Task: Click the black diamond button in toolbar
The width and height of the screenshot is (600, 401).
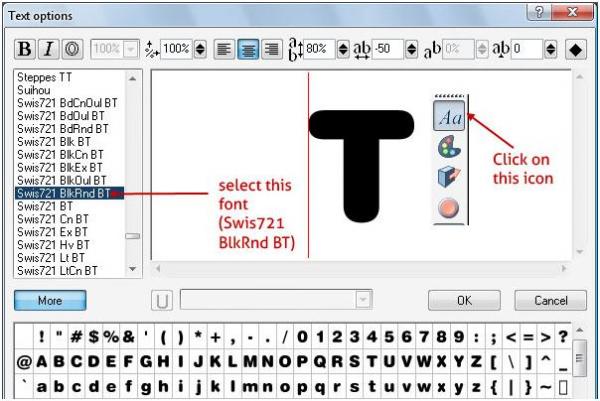Action: (576, 49)
